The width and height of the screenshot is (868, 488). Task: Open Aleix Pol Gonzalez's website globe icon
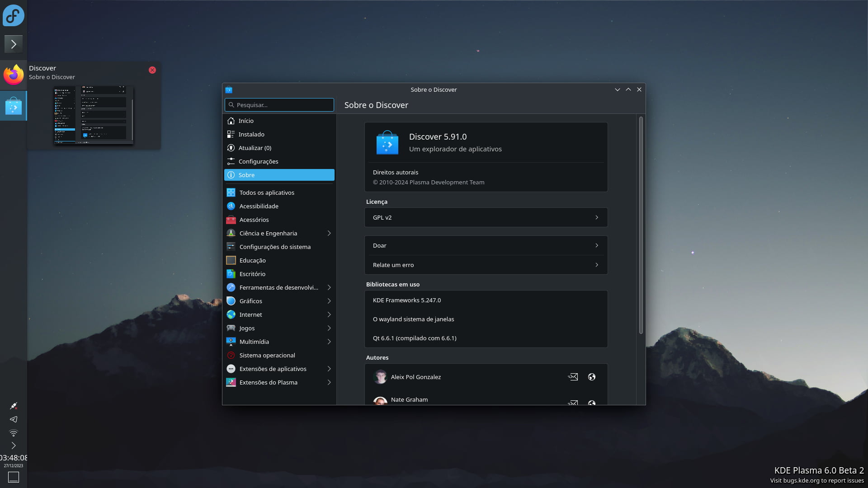(591, 377)
